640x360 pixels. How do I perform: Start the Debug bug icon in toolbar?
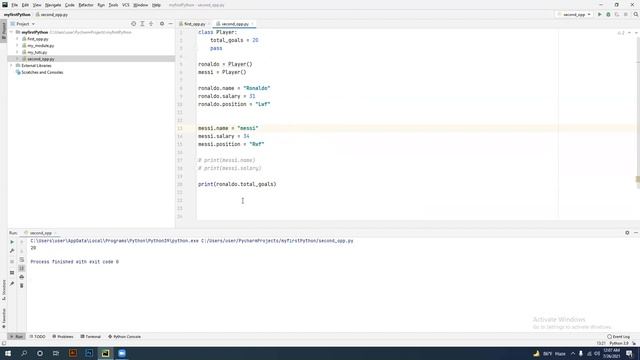click(608, 14)
